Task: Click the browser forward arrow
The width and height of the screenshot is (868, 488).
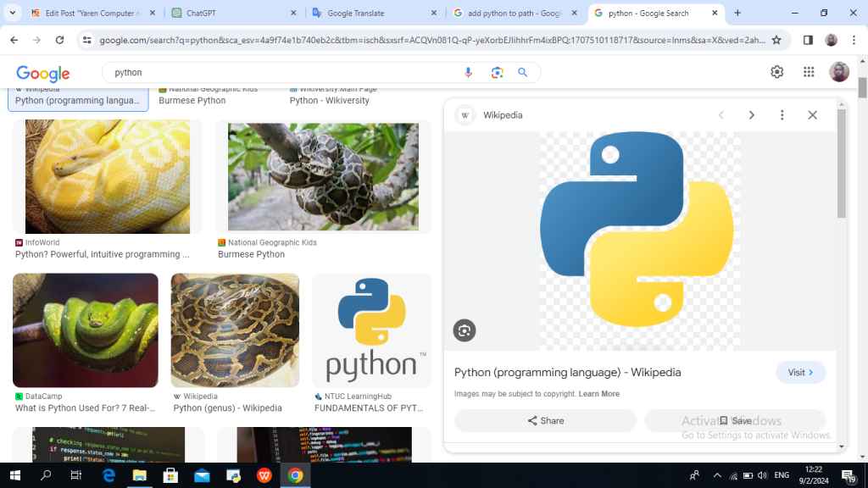Action: 36,40
